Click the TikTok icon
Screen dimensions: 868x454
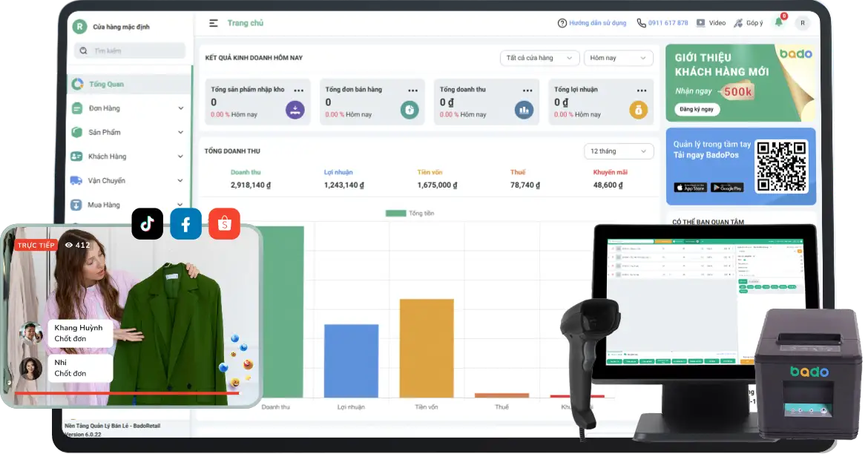tap(147, 224)
